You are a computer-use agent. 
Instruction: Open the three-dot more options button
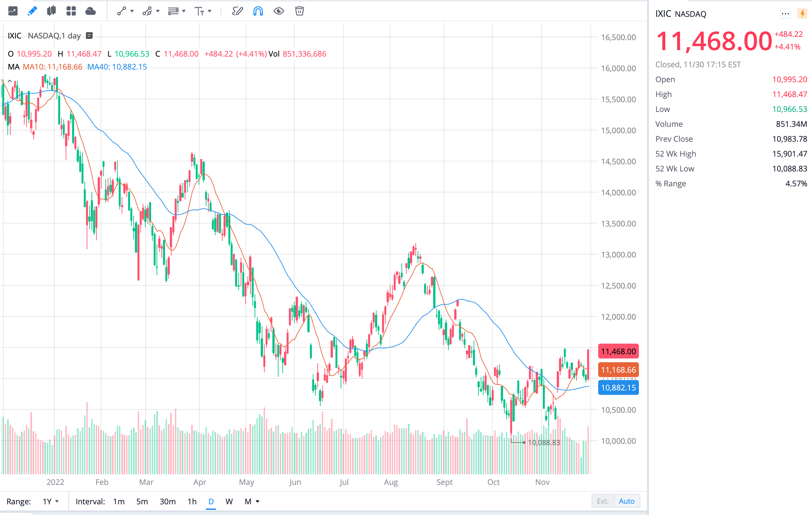click(785, 14)
